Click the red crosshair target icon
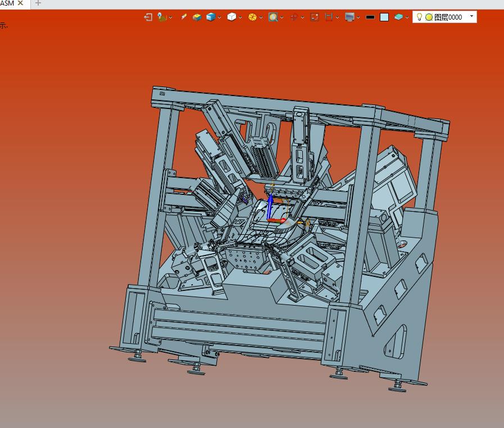This screenshot has height=428, width=504. point(293,17)
